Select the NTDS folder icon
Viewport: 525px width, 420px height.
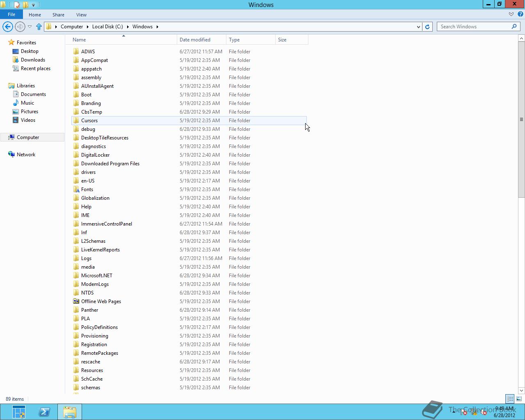[76, 293]
